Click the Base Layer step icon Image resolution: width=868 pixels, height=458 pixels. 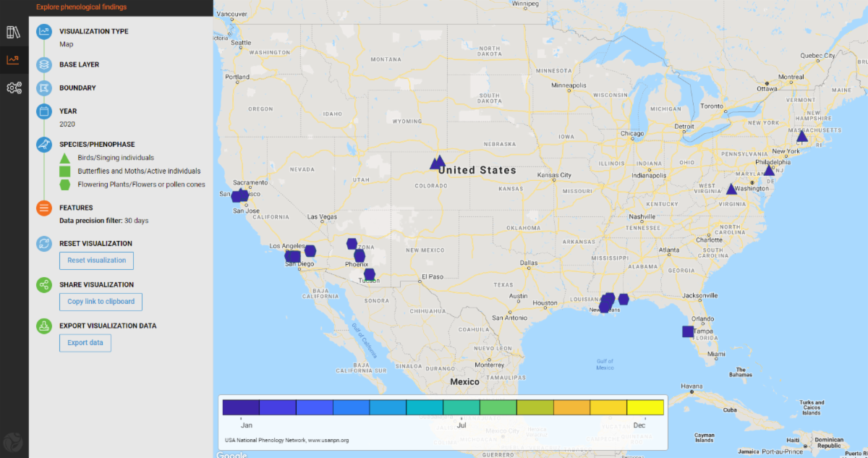pos(44,64)
